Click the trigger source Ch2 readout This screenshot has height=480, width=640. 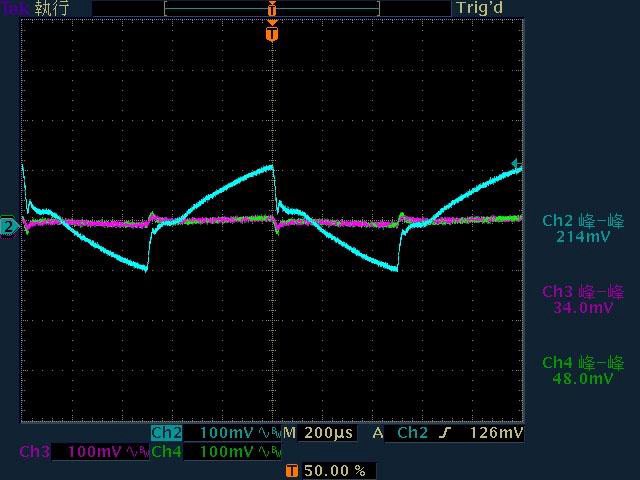[x=413, y=433]
